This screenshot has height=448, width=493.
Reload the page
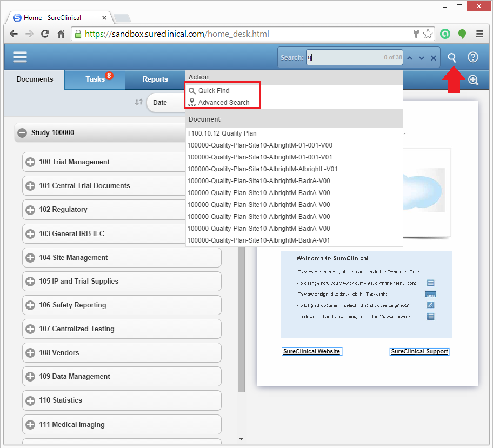[x=45, y=34]
